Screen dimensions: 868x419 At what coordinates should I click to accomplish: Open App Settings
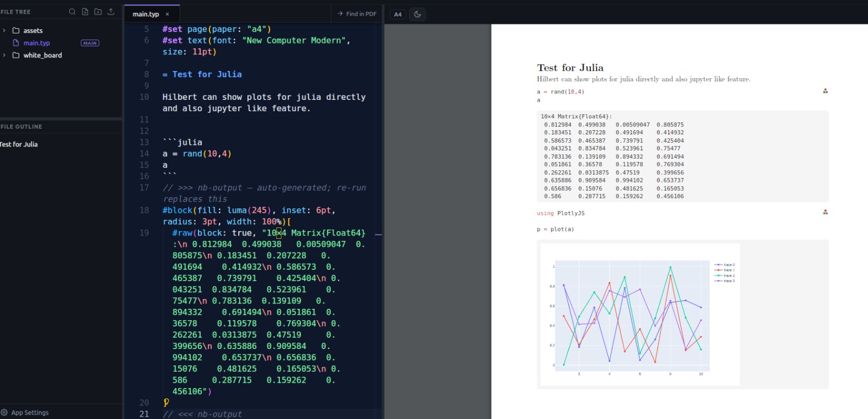pos(25,412)
